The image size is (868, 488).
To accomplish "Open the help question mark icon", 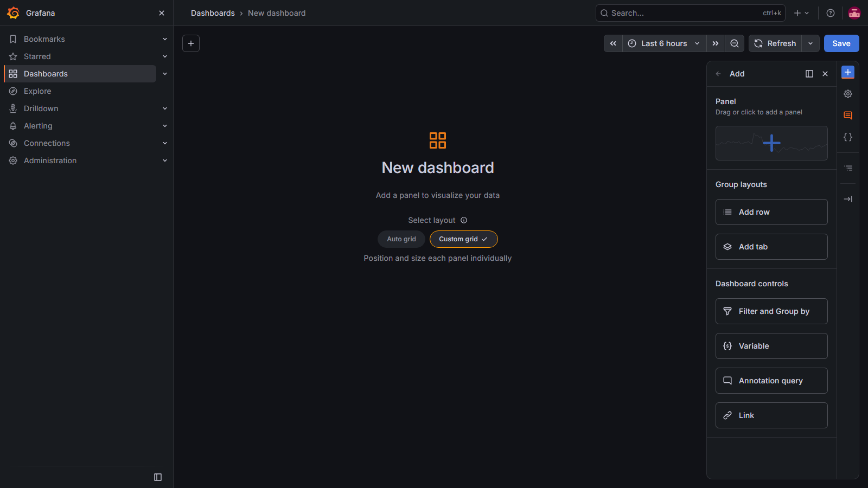I will pyautogui.click(x=831, y=13).
